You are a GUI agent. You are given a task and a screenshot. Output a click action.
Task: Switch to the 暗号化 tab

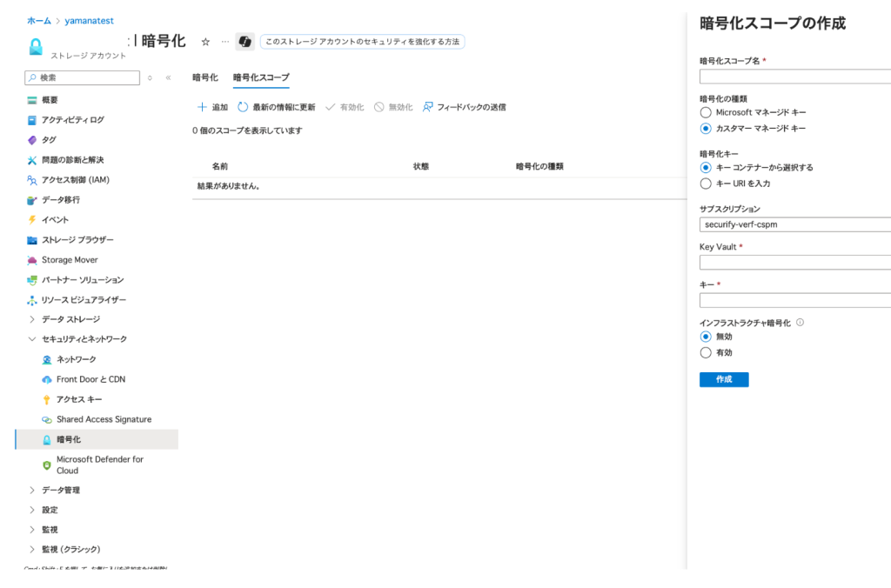204,77
